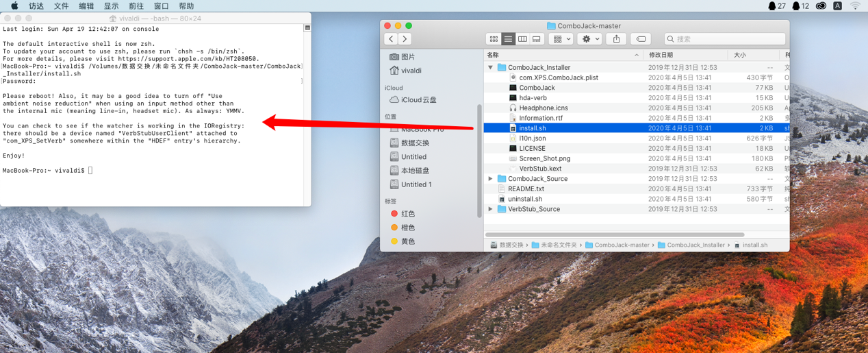This screenshot has width=868, height=353.
Task: Select the install.sh file row
Action: click(636, 128)
